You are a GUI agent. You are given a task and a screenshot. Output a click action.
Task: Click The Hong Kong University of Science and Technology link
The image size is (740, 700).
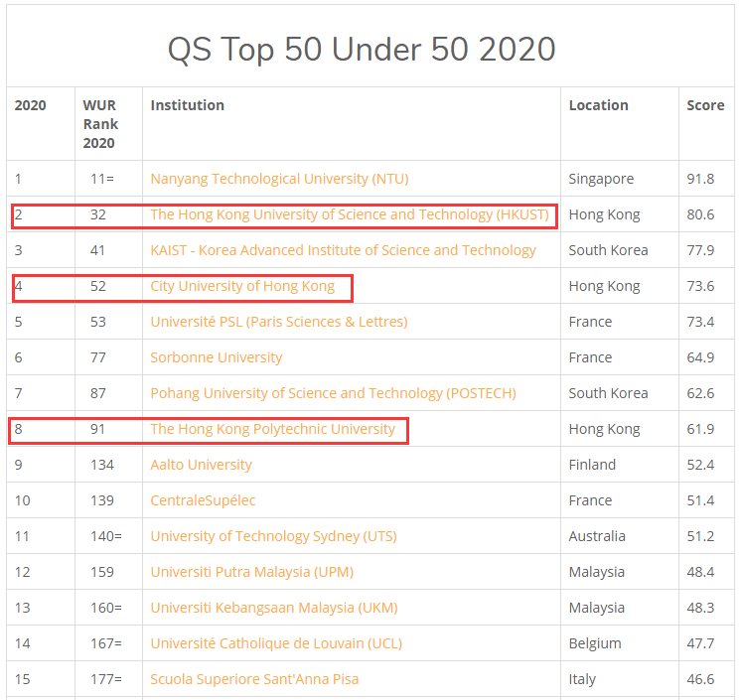coord(349,214)
